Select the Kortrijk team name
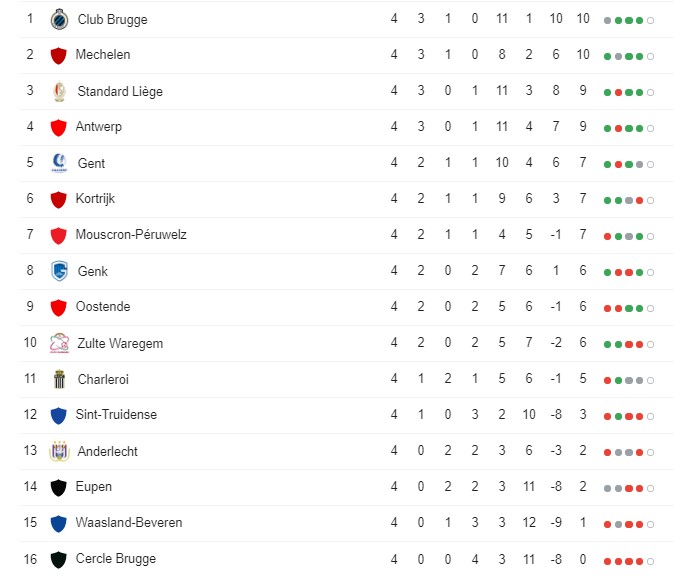 pos(95,199)
